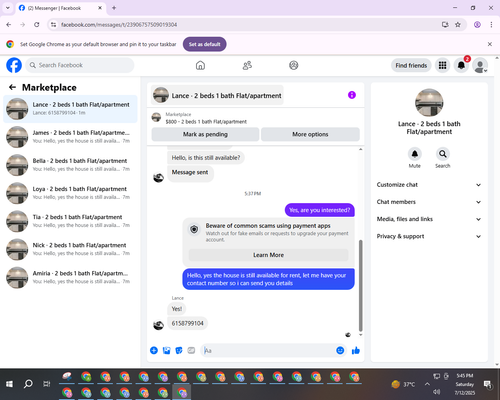500x400 pixels.
Task: Show hidden system tray icons
Action: [427, 384]
